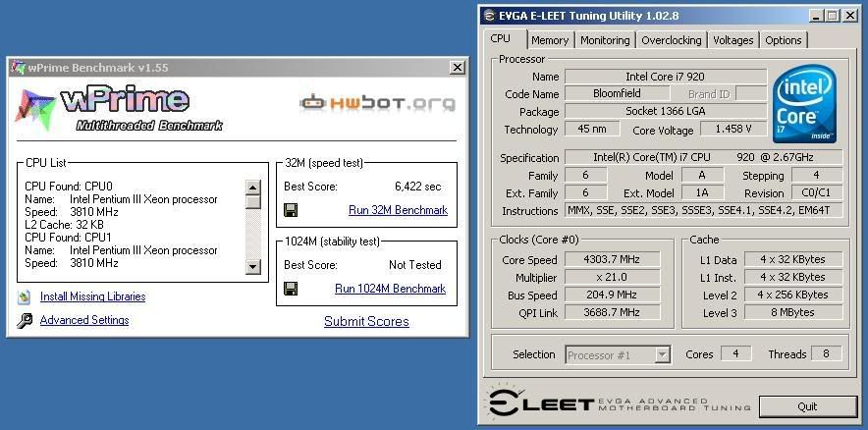The image size is (868, 430).
Task: Minimize the E-LEET Tuning Utility window
Action: tap(816, 16)
